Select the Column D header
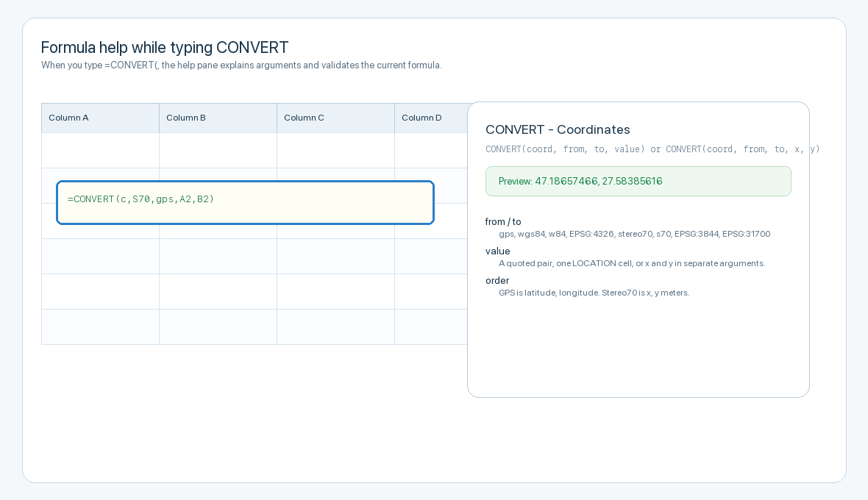Image resolution: width=868 pixels, height=500 pixels. [x=431, y=118]
